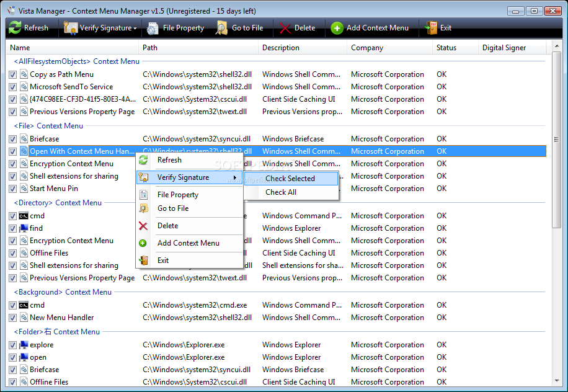Viewport: 568px width, 392px height.
Task: Click the scrollbar down arrow
Action: pos(556,381)
